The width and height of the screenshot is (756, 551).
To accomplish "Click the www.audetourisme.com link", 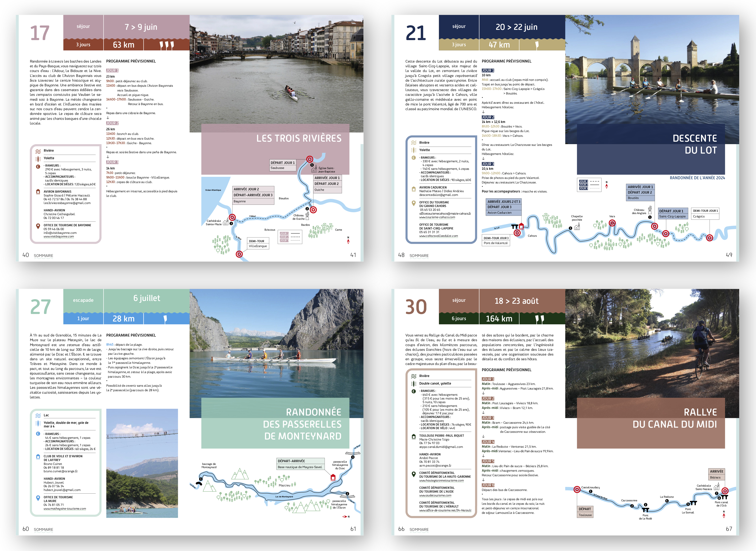I will pyautogui.click(x=435, y=495).
